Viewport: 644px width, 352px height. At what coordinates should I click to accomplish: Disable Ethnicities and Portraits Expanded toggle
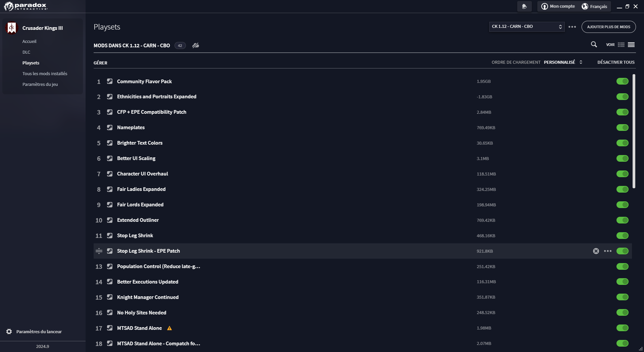[623, 97]
